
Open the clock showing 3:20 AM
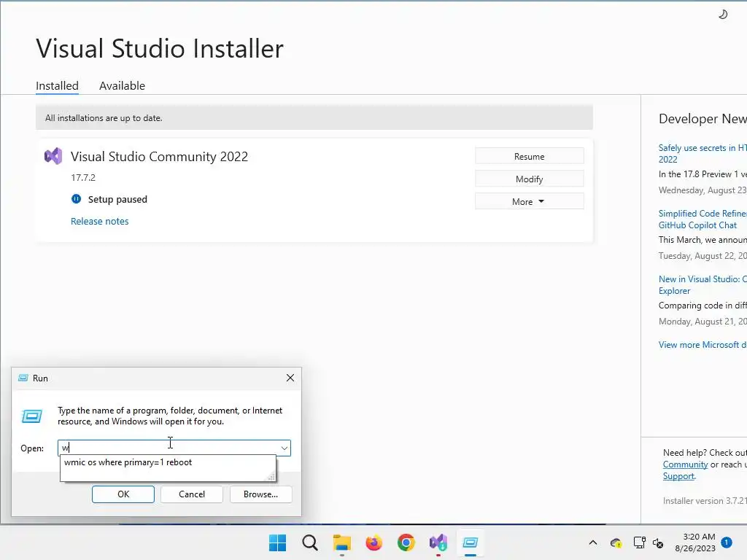point(695,542)
